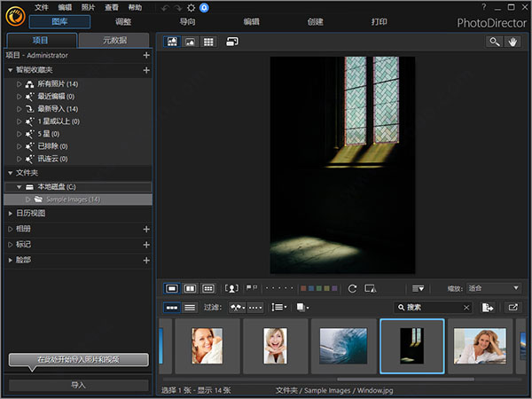Image resolution: width=532 pixels, height=399 pixels.
Task: Choose single photo view layout
Action: coord(172,288)
